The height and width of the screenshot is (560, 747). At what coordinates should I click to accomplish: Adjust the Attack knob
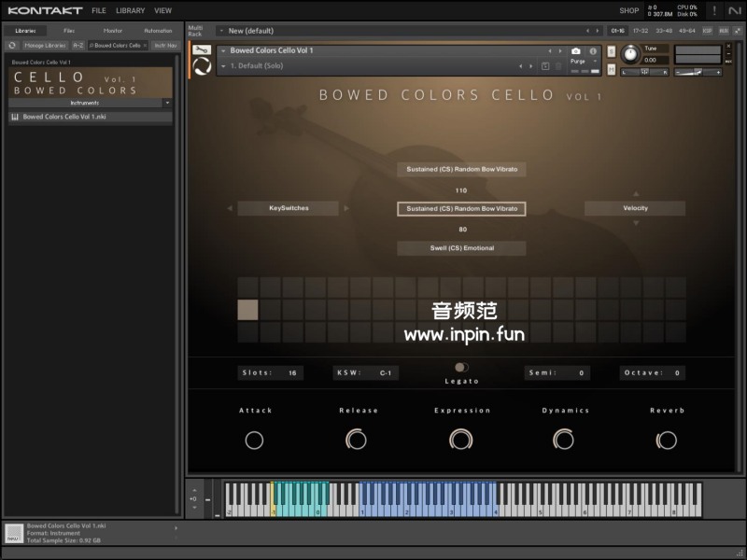254,440
